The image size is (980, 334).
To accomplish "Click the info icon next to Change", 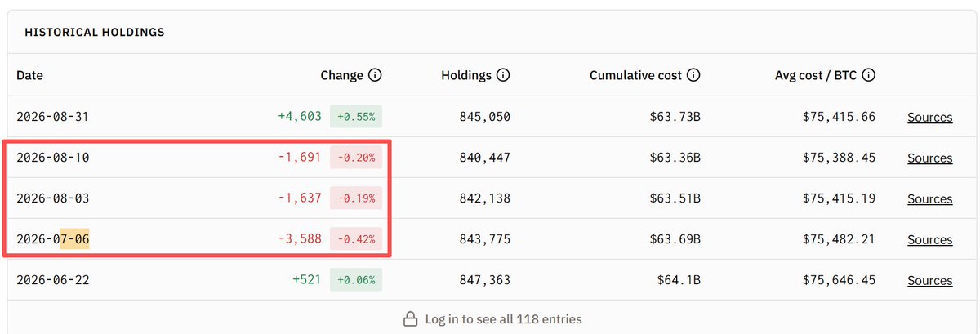I will [x=375, y=75].
